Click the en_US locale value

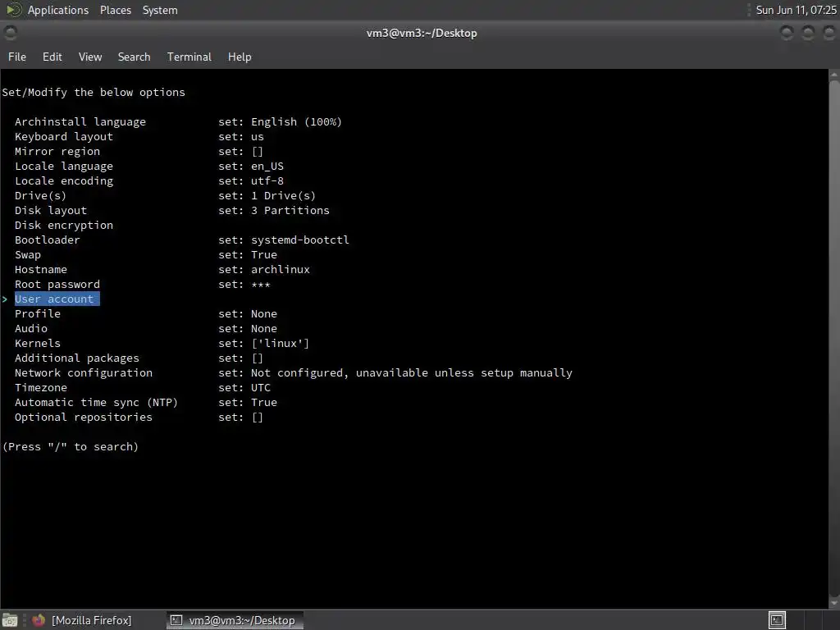(267, 166)
